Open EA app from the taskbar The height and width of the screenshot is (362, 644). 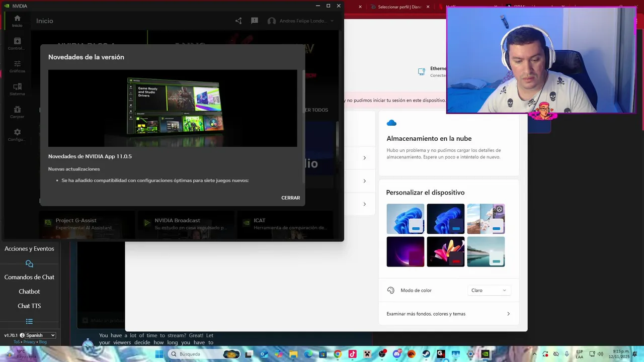(x=412, y=354)
